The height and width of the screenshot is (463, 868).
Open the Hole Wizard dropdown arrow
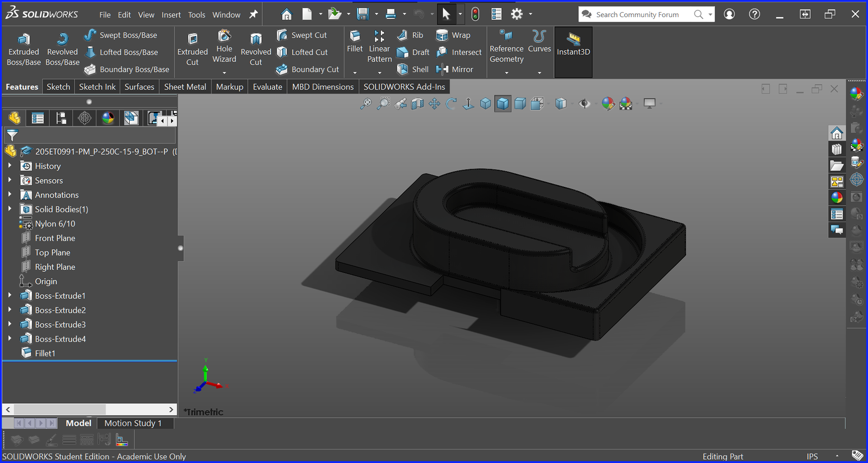[224, 73]
